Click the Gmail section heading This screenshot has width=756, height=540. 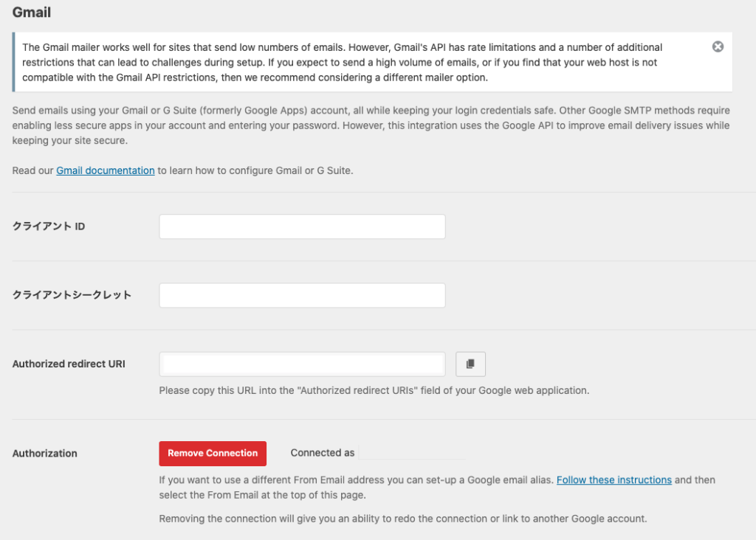point(32,13)
